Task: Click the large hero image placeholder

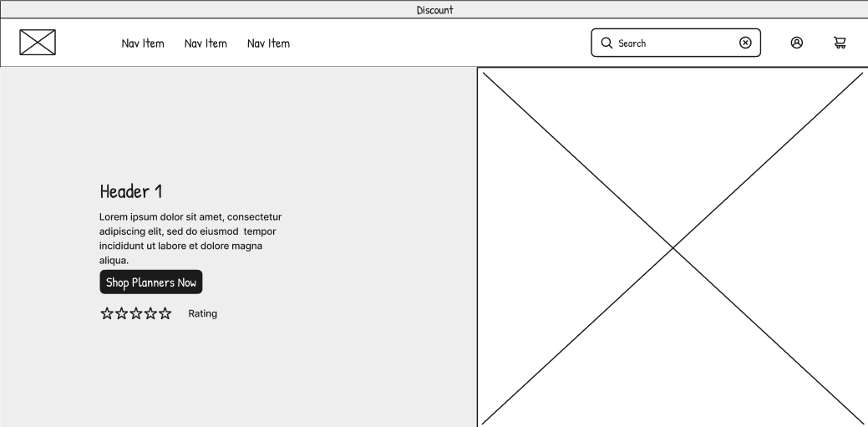Action: pos(673,247)
